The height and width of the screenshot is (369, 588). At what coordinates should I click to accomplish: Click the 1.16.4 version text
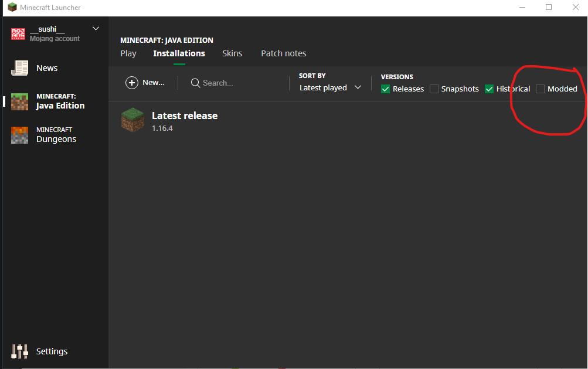(162, 128)
